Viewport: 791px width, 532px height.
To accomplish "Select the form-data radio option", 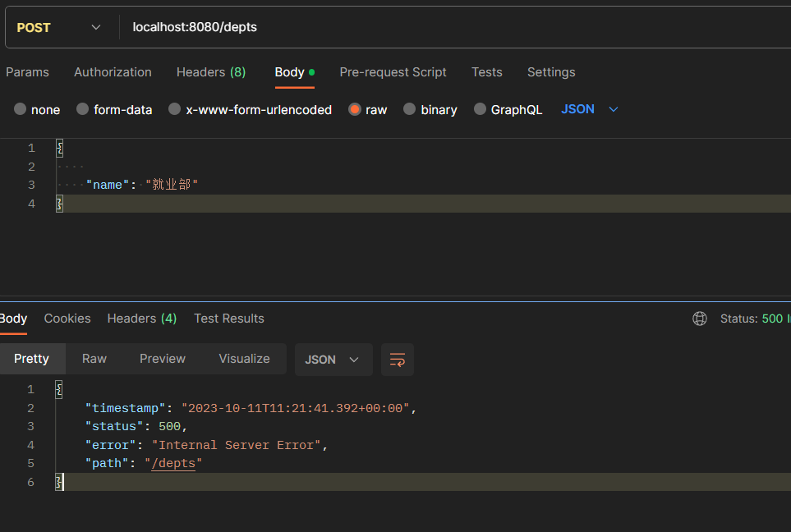I will coord(83,109).
